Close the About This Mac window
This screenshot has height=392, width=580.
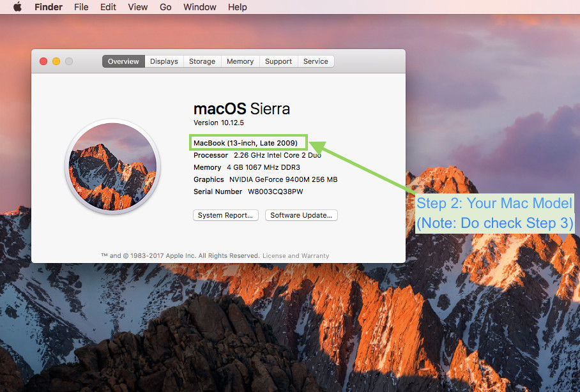[x=43, y=61]
